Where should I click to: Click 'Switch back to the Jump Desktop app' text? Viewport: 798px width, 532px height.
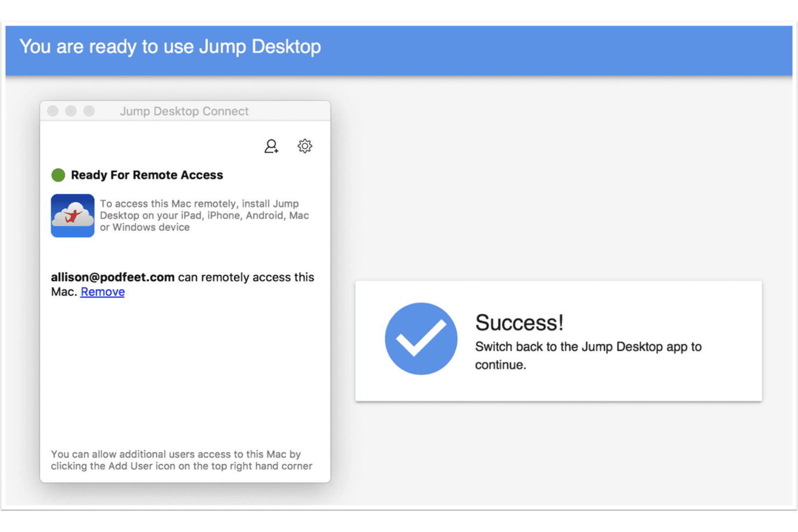(x=588, y=355)
